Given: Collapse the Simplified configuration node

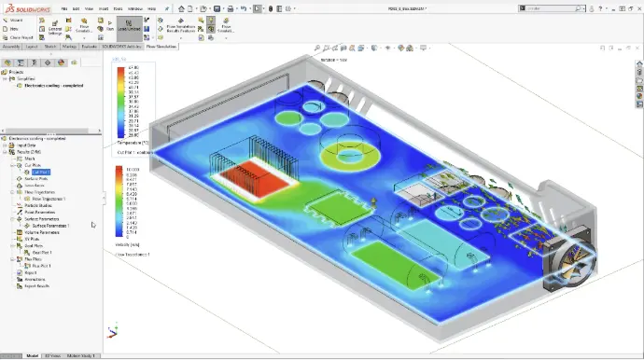Looking at the screenshot, I should [x=5, y=79].
